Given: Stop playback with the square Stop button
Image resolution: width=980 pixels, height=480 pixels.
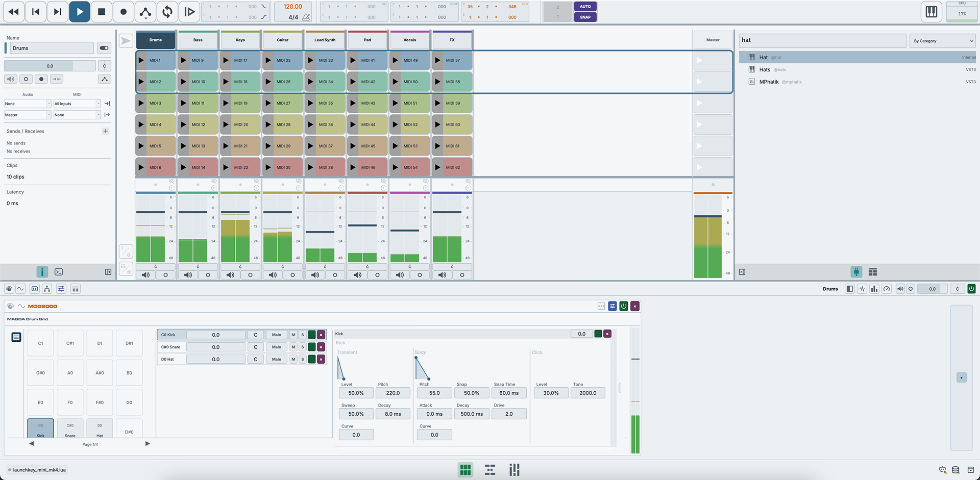Looking at the screenshot, I should [102, 12].
